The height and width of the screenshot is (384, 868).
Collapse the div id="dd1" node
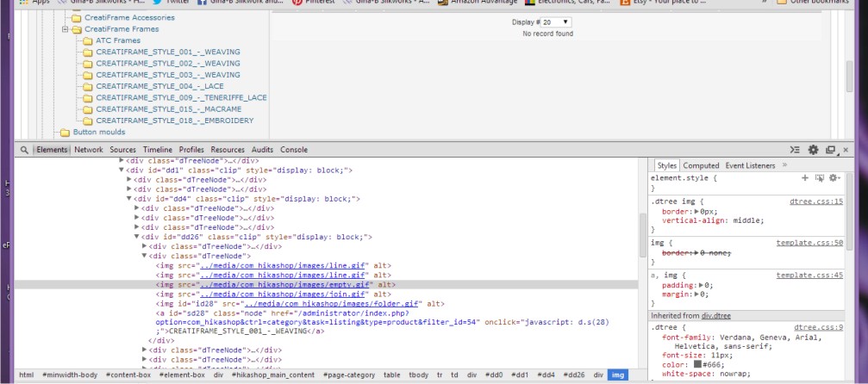pyautogui.click(x=122, y=170)
